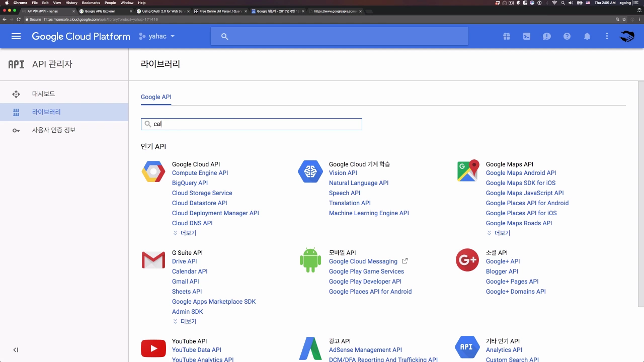Open Blogger API link

(x=502, y=271)
